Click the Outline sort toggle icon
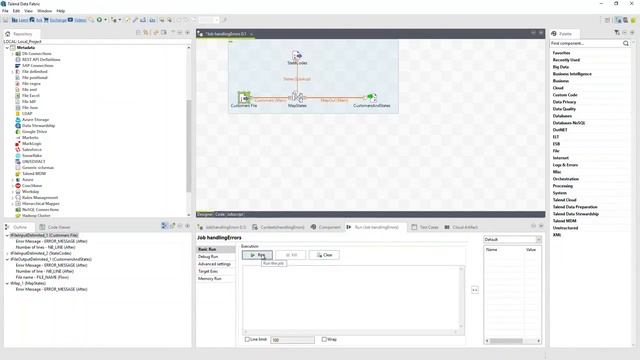This screenshot has height=360, width=640. [164, 226]
